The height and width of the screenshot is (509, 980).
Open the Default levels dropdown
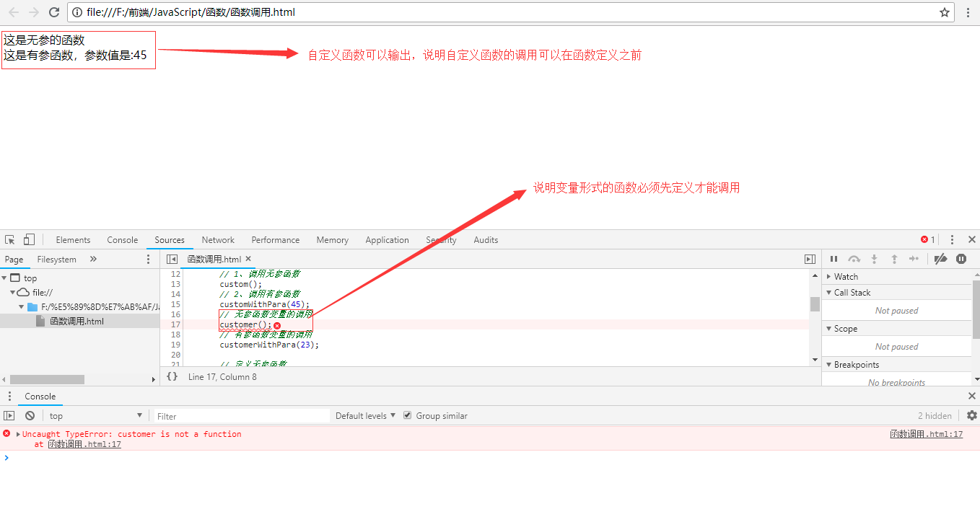pyautogui.click(x=366, y=415)
